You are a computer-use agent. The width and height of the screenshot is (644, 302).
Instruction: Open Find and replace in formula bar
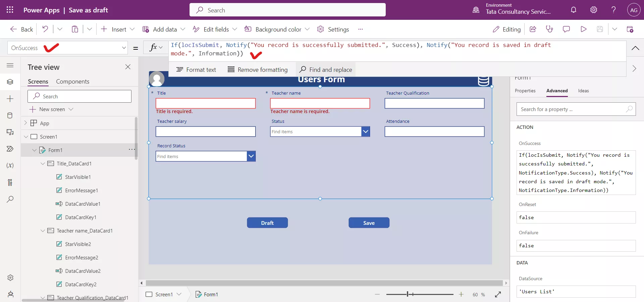[325, 69]
